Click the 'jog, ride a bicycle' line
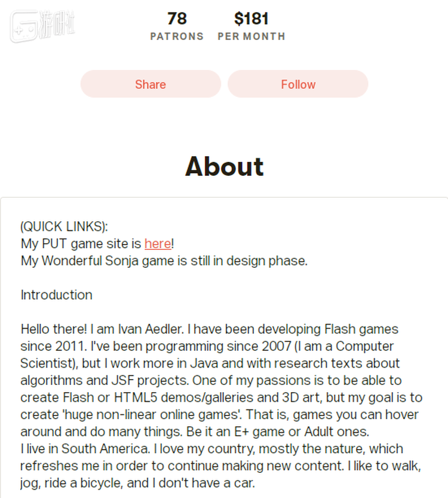The height and width of the screenshot is (498, 448). tap(72, 482)
